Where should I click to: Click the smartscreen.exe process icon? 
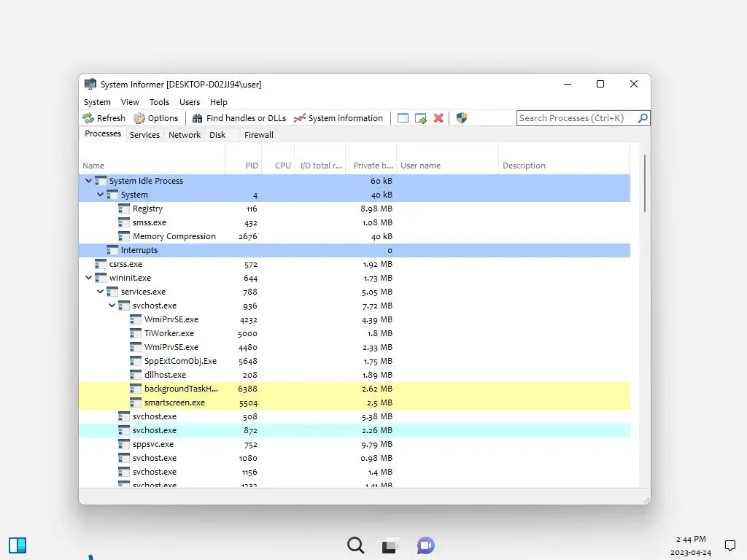click(x=136, y=402)
